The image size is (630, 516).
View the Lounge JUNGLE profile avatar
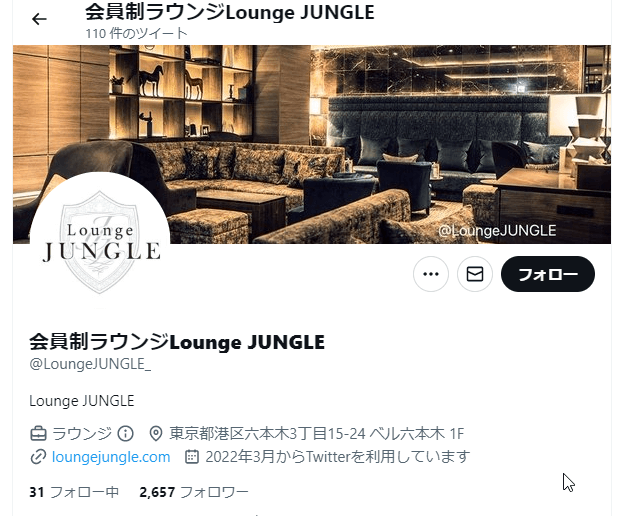100,242
